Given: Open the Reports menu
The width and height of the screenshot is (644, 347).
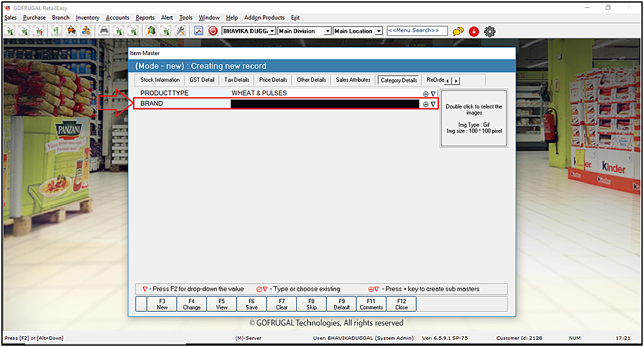Looking at the screenshot, I should click(x=145, y=18).
